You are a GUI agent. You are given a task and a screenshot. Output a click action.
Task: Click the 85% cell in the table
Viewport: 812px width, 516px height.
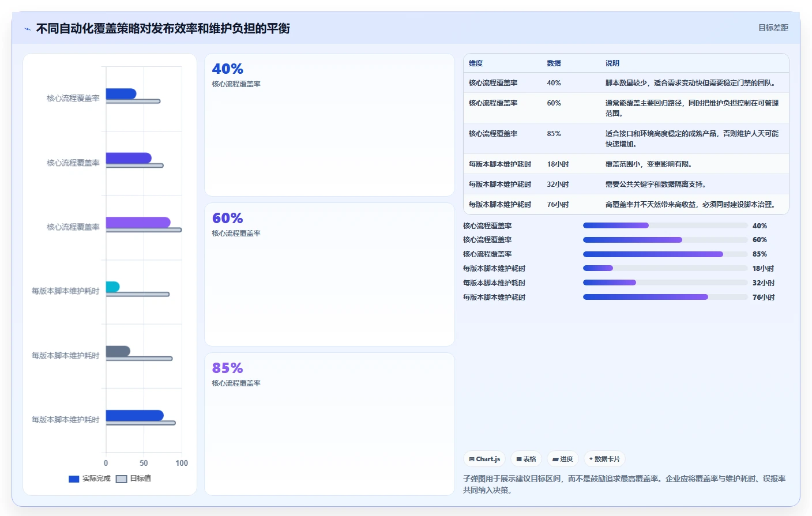(554, 134)
